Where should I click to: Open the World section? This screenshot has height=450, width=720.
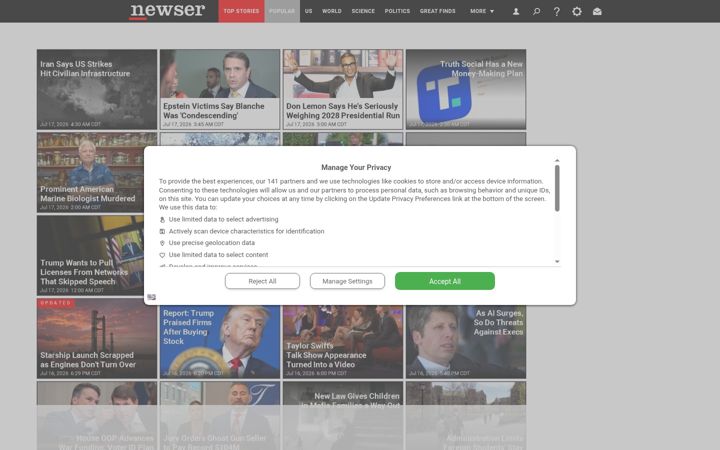click(x=332, y=11)
